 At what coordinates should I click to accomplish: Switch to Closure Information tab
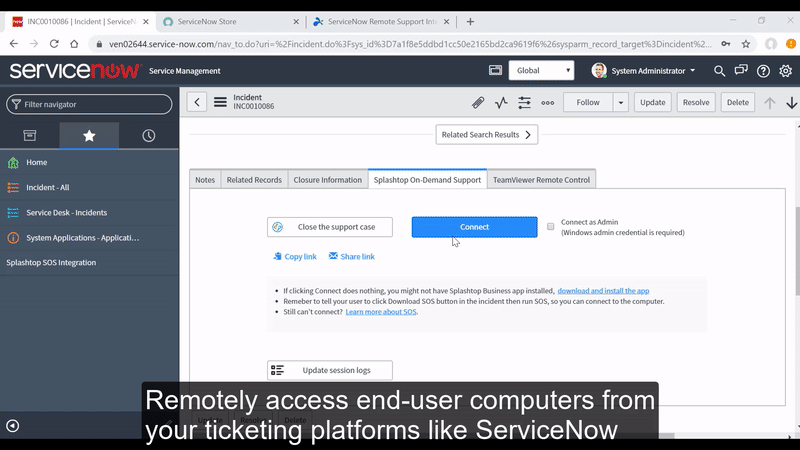coord(328,180)
